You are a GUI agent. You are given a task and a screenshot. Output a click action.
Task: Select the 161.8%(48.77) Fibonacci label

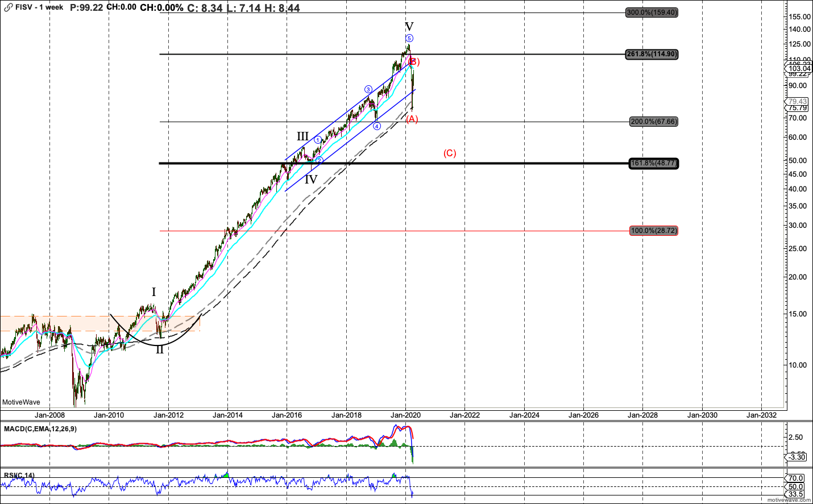(x=653, y=164)
